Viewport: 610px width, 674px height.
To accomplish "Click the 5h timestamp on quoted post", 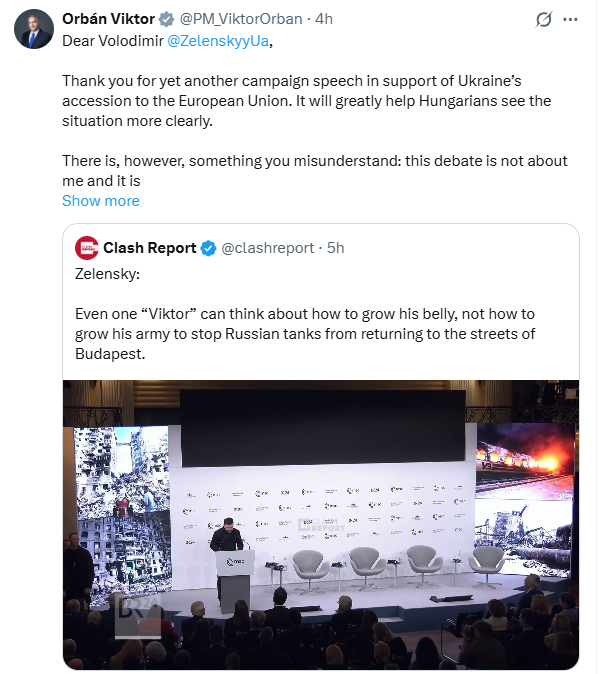I will (x=335, y=247).
